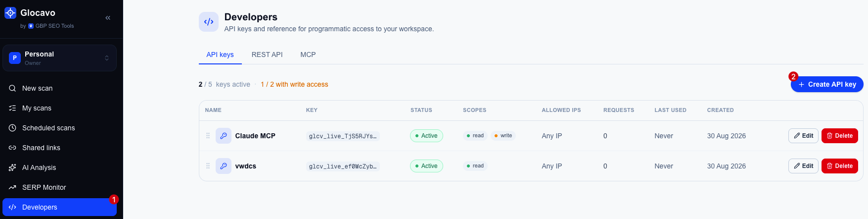
Task: Click the REQUESTS column header
Action: tap(619, 110)
